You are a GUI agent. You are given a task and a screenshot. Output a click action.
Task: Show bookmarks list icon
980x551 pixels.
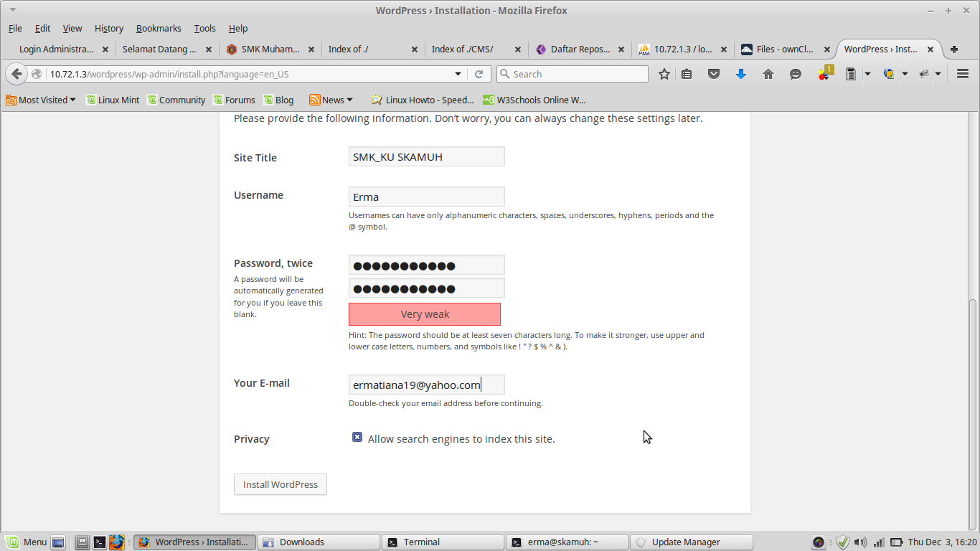[687, 74]
